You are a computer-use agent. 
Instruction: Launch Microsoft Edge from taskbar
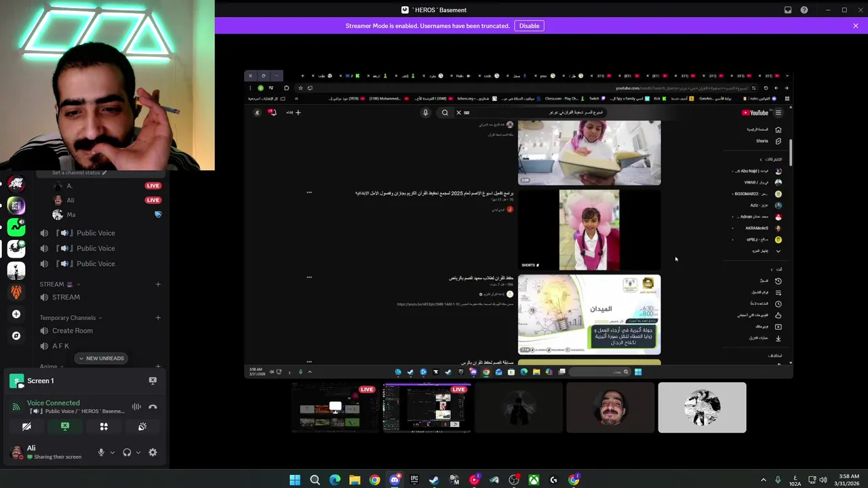[x=335, y=480]
